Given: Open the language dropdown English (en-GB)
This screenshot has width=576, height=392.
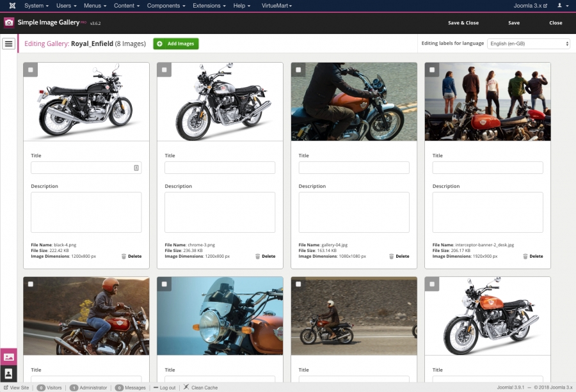Looking at the screenshot, I should click(529, 43).
